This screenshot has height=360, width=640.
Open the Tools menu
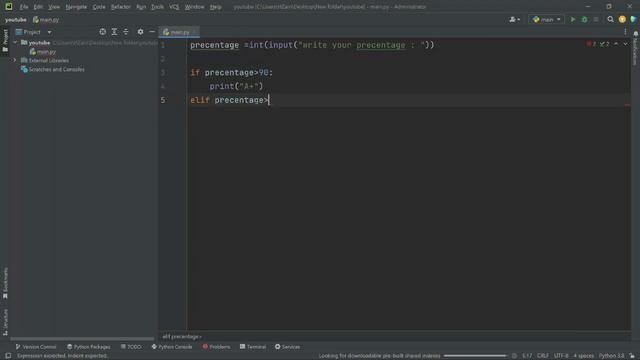click(157, 7)
